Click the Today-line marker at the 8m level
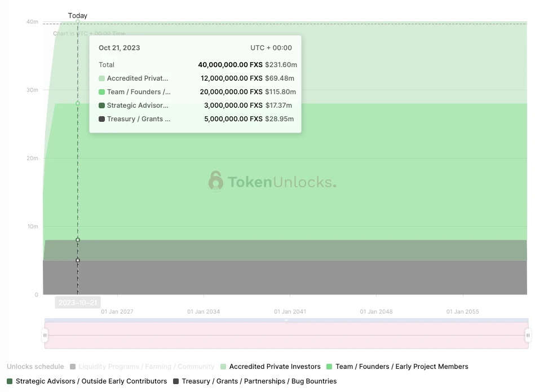The width and height of the screenshot is (535, 392). [78, 240]
